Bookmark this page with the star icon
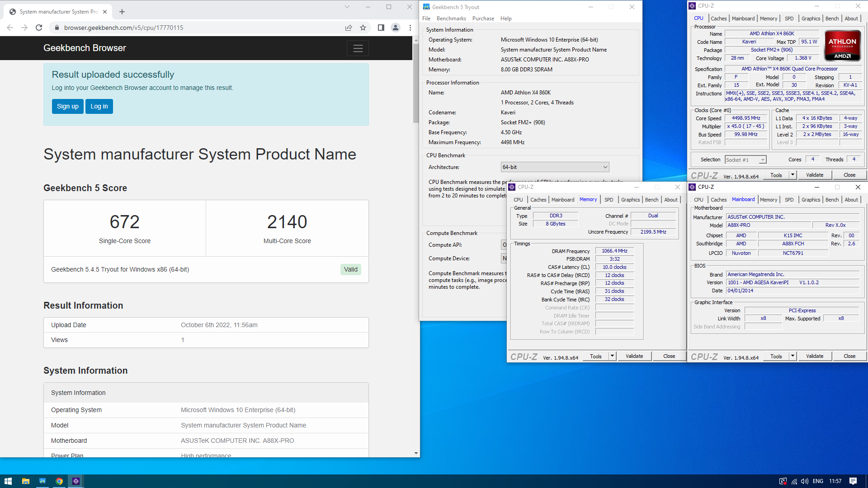 coord(363,28)
